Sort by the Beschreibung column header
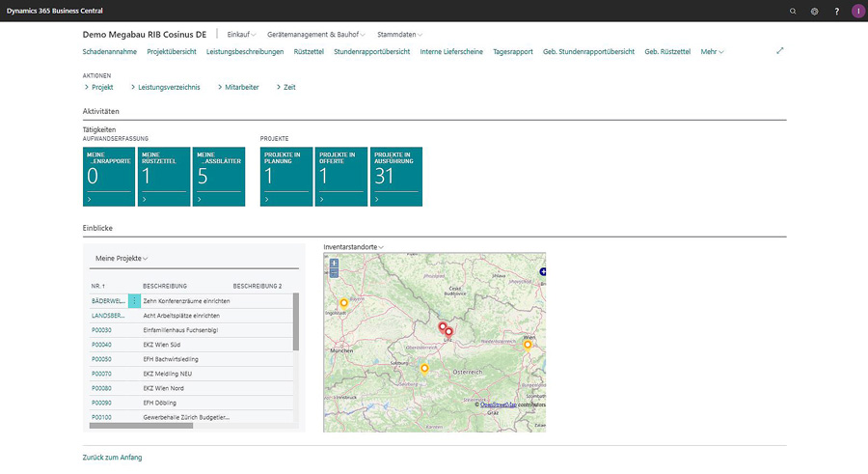 click(165, 286)
